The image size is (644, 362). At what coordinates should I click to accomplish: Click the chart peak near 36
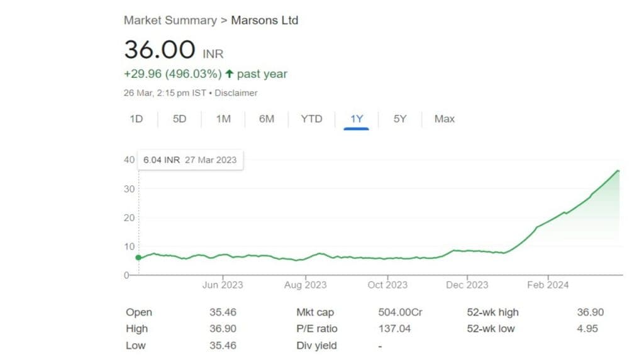point(618,170)
